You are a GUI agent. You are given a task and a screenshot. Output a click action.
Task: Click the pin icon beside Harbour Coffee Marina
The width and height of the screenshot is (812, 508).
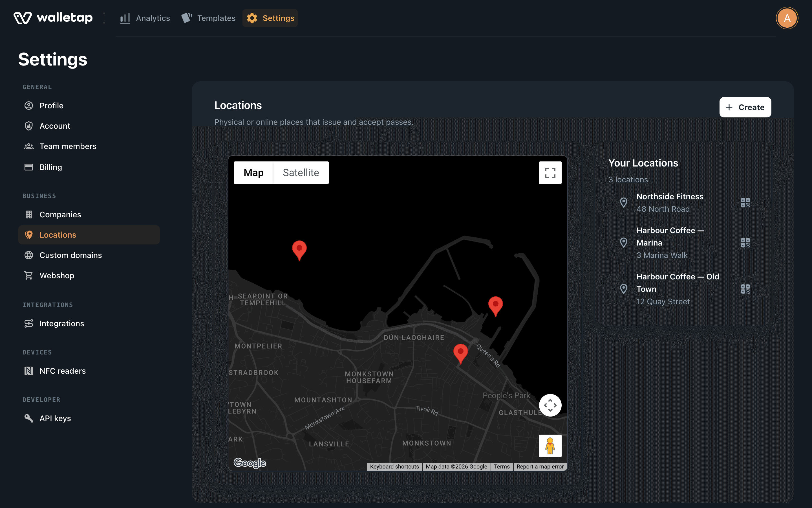pyautogui.click(x=623, y=243)
